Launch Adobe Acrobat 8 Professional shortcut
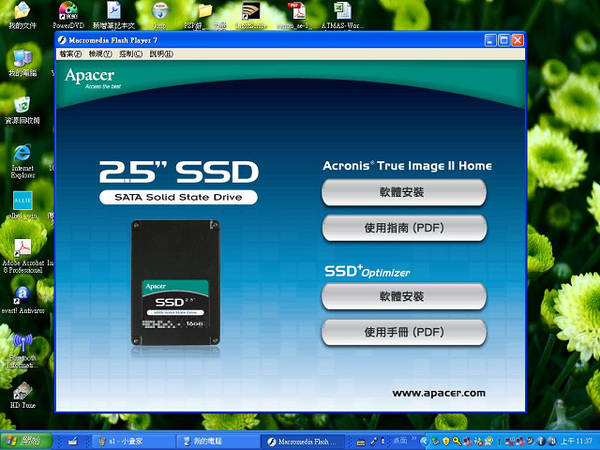This screenshot has height=450, width=600. click(x=23, y=256)
